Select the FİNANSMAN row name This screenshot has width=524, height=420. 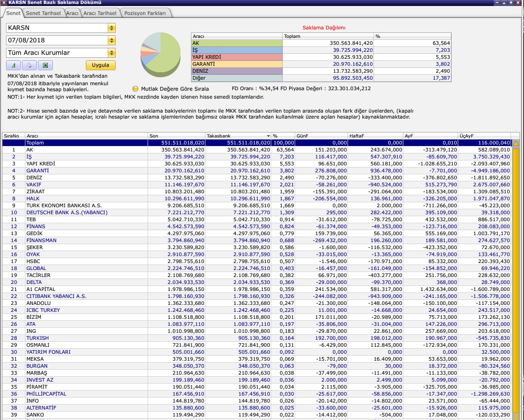(41, 240)
